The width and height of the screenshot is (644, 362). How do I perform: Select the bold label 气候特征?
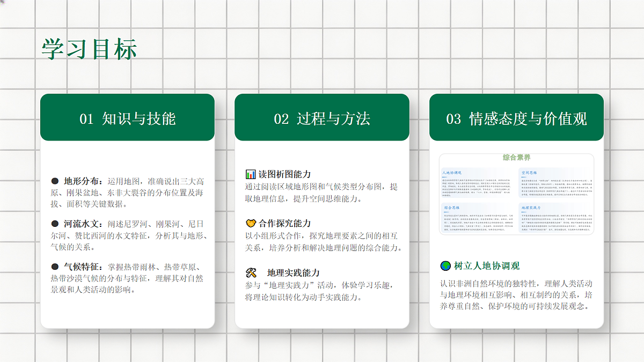[82, 267]
